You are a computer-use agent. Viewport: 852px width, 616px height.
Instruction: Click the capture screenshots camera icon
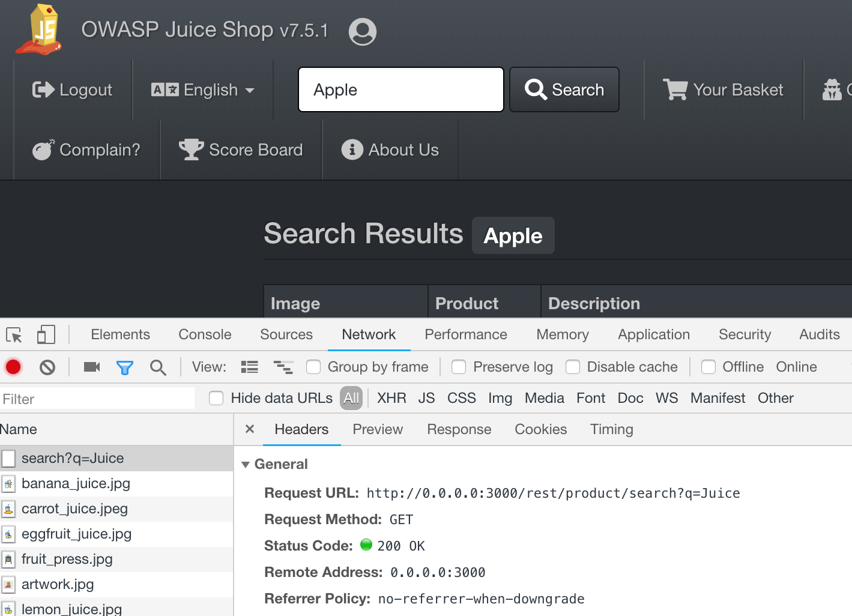pos(92,367)
